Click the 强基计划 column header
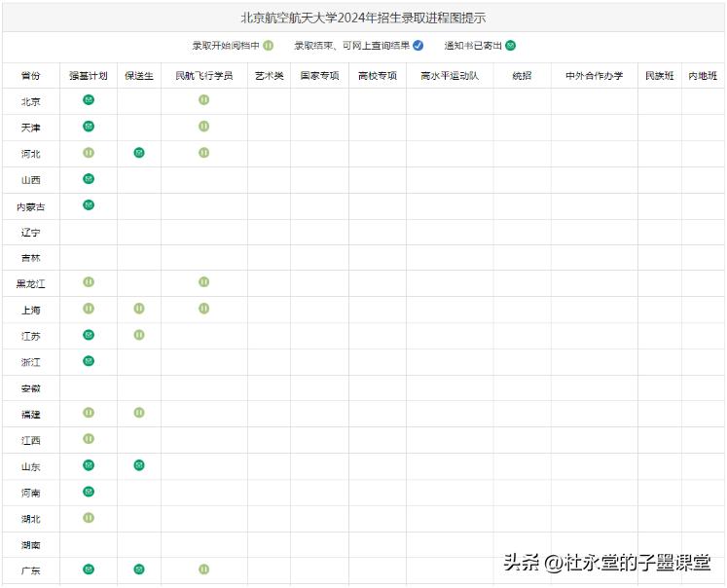This screenshot has width=727, height=588. click(x=89, y=76)
